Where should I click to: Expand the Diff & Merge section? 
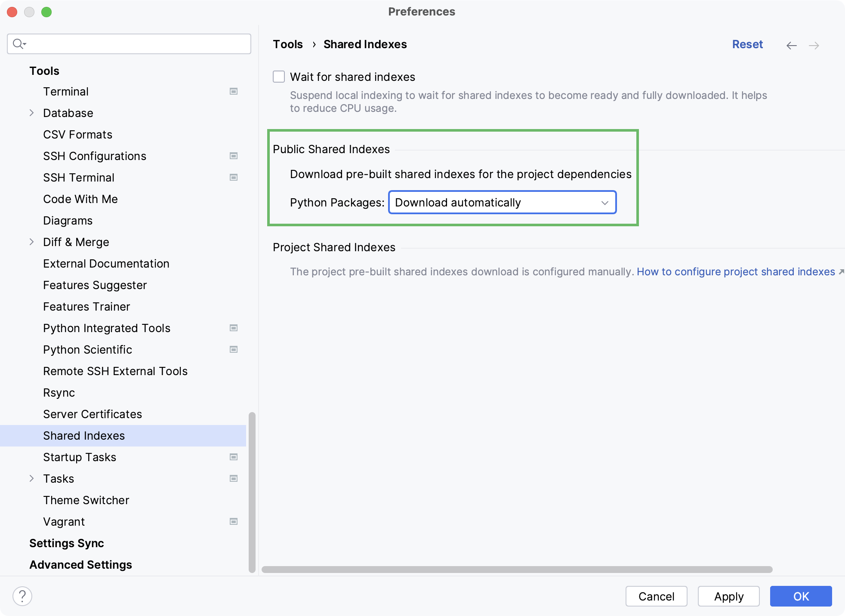click(32, 242)
